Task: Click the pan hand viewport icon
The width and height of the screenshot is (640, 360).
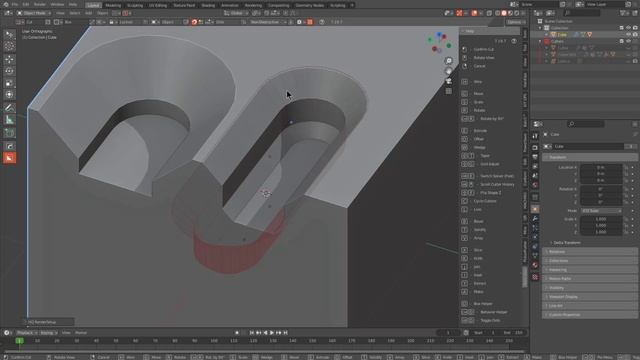Action: click(449, 71)
